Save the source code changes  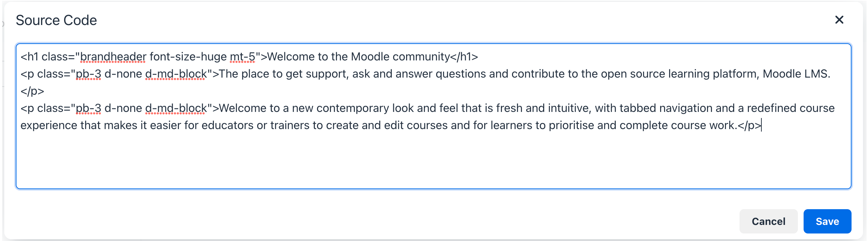click(x=827, y=221)
